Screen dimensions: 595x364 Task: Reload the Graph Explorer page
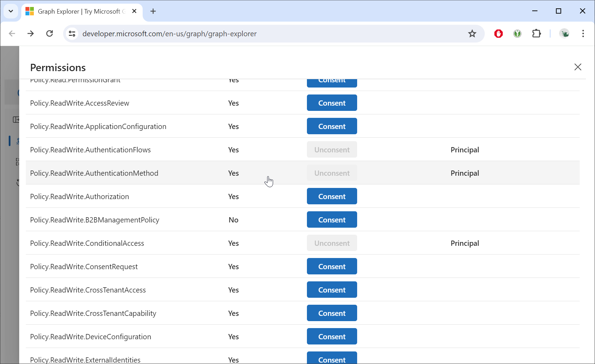coord(50,34)
